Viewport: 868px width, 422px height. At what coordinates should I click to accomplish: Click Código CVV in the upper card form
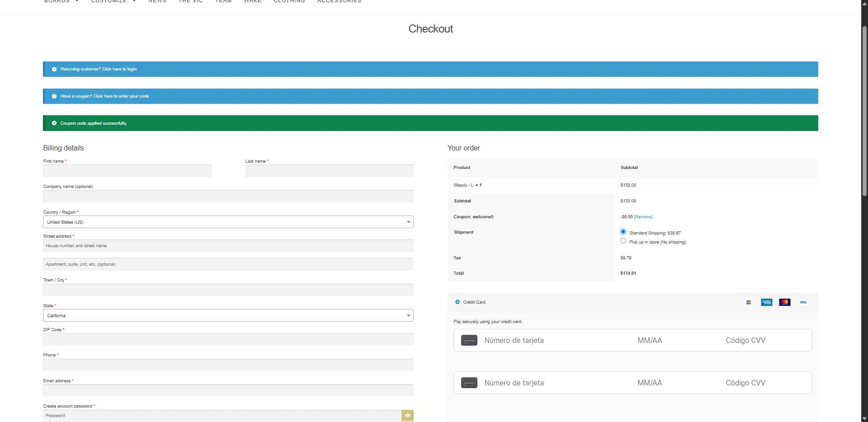coord(745,341)
